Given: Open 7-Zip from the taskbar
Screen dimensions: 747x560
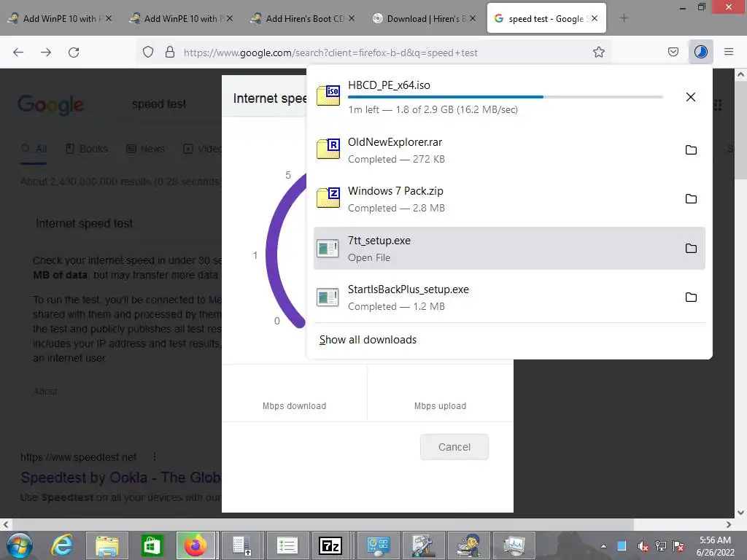Looking at the screenshot, I should (330, 545).
